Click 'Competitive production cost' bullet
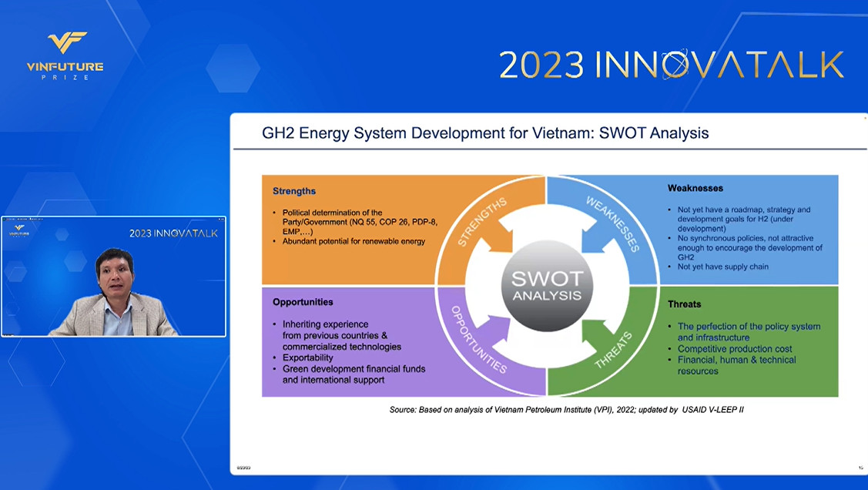Image resolution: width=868 pixels, height=490 pixels. coord(729,349)
